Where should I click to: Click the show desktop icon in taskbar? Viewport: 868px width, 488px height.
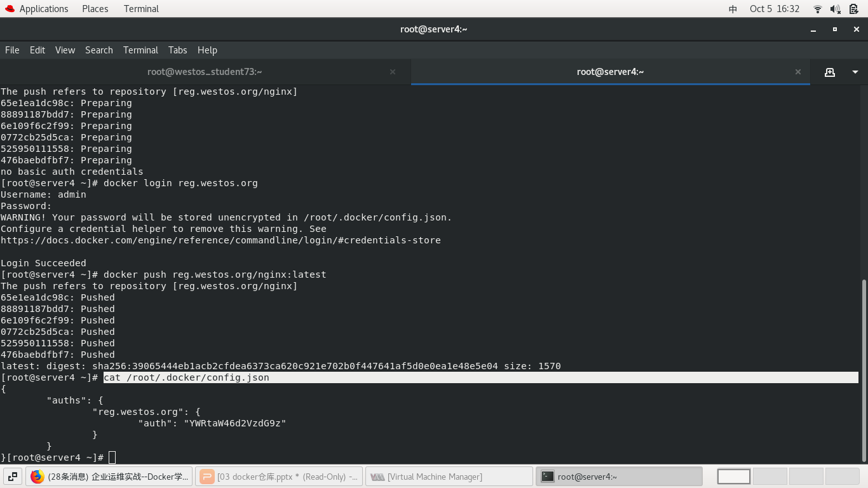coord(12,477)
